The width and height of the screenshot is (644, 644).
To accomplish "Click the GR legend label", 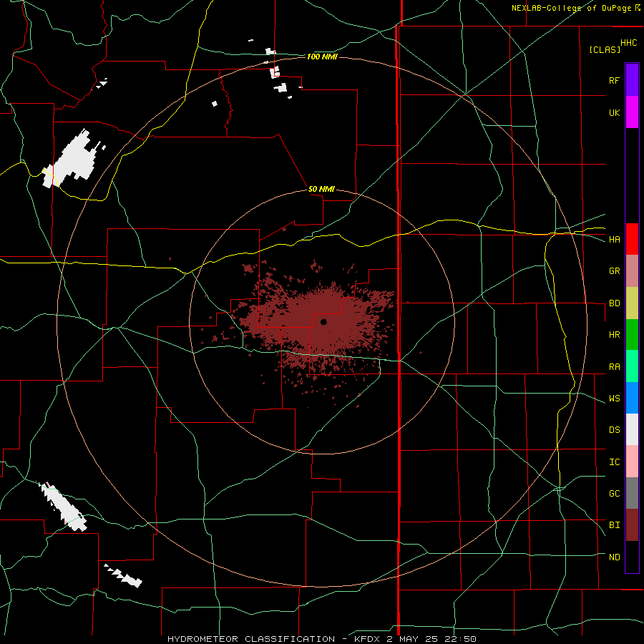I will pos(614,271).
